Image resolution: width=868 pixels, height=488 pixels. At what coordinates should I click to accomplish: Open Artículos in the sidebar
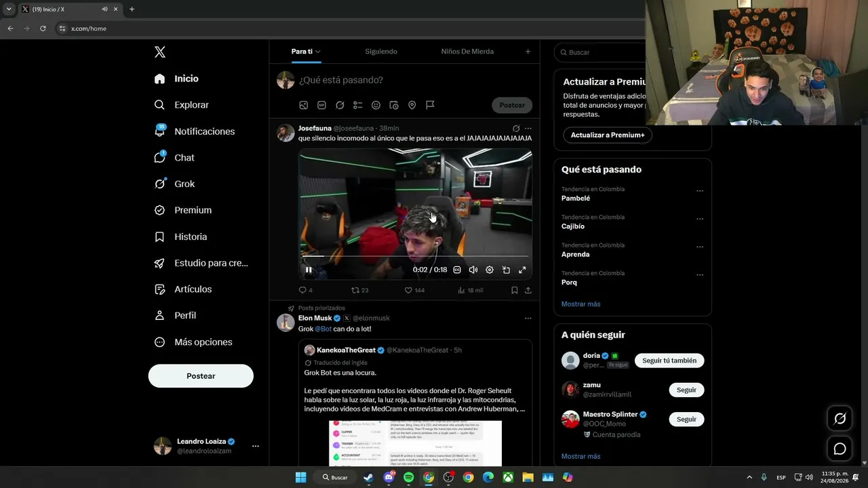click(x=182, y=289)
